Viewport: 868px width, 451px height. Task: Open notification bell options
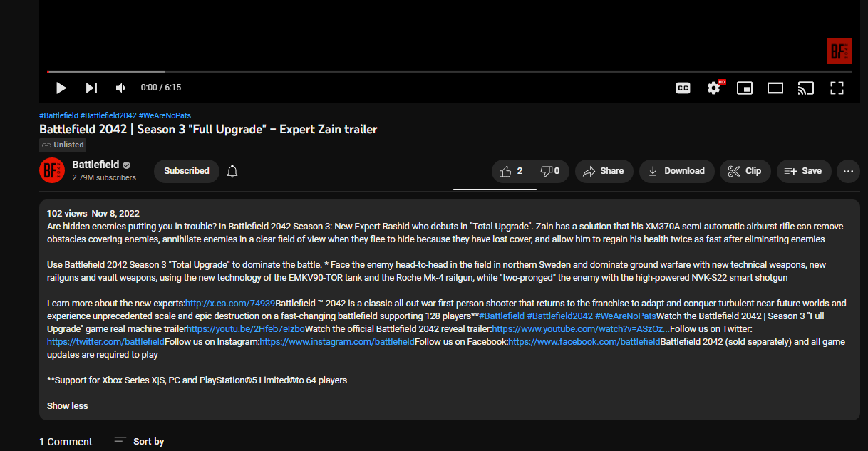click(232, 171)
